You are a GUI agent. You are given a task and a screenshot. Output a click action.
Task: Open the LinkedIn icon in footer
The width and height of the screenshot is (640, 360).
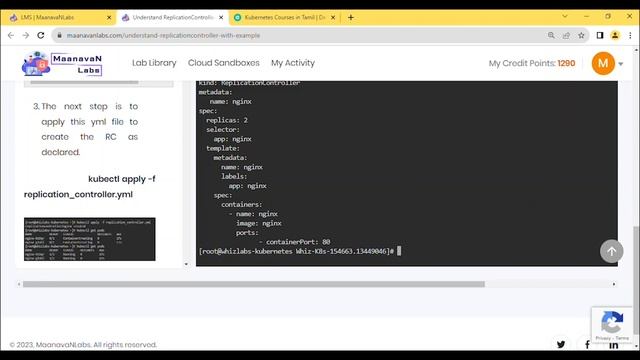pos(613,345)
